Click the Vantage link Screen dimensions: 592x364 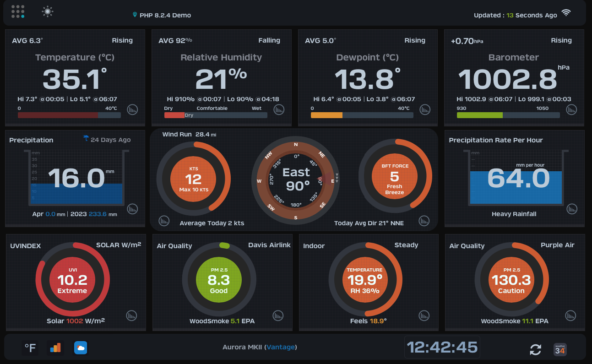click(281, 347)
